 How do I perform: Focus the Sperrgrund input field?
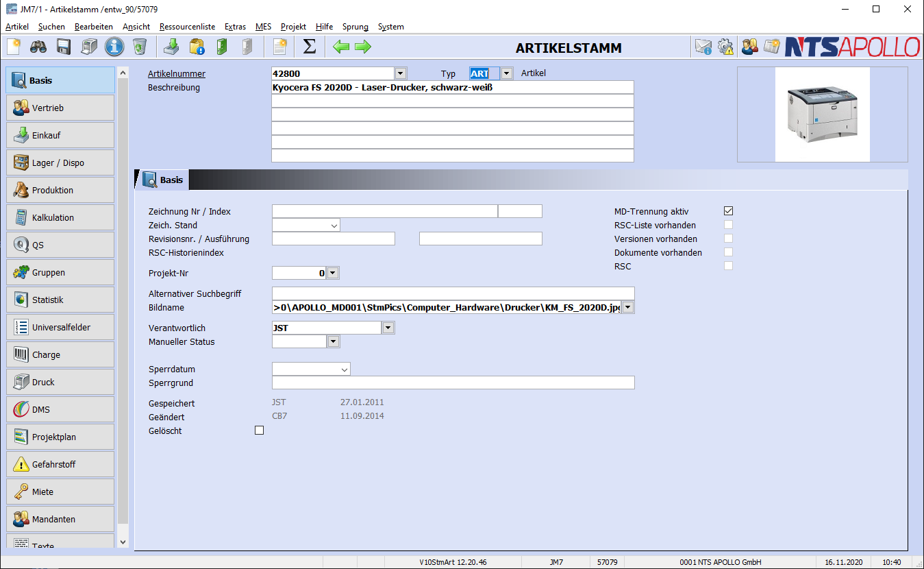pyautogui.click(x=453, y=383)
